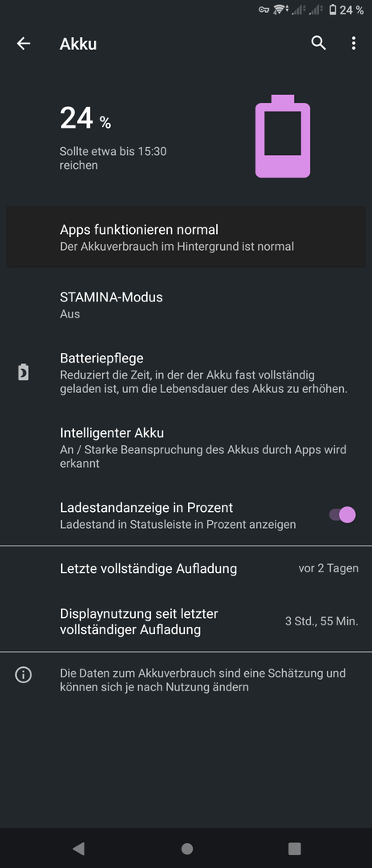Tap Apps funktionieren normal card
The width and height of the screenshot is (372, 868).
[186, 237]
